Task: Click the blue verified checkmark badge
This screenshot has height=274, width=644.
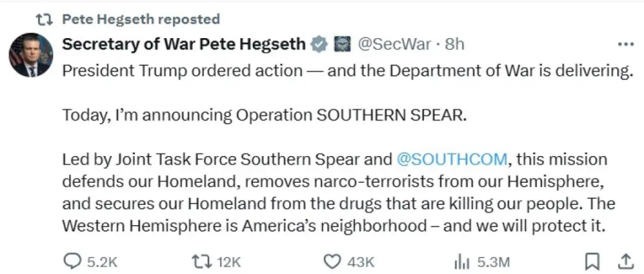Action: 320,45
